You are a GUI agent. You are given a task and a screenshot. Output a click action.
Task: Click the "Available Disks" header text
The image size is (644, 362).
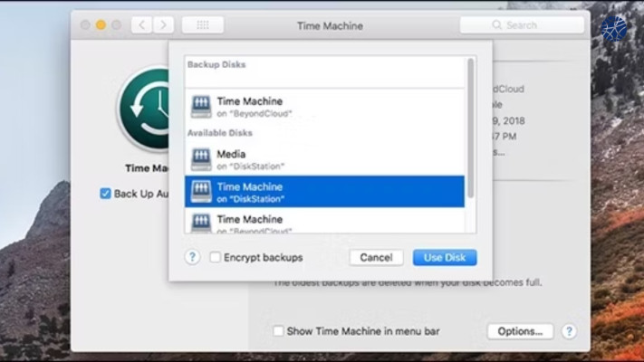coord(220,133)
